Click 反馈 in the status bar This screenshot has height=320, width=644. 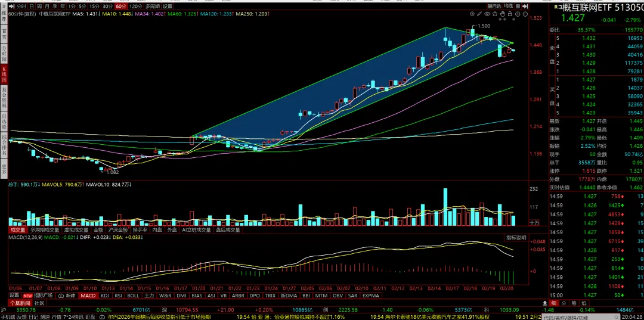pyautogui.click(x=22, y=317)
